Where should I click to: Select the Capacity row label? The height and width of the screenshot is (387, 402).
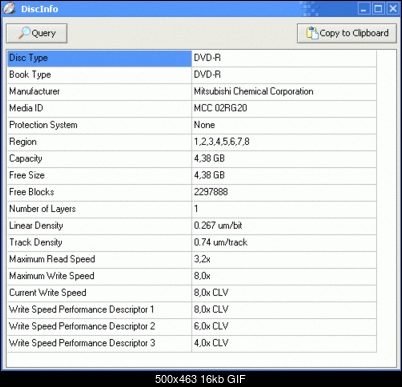pos(99,159)
